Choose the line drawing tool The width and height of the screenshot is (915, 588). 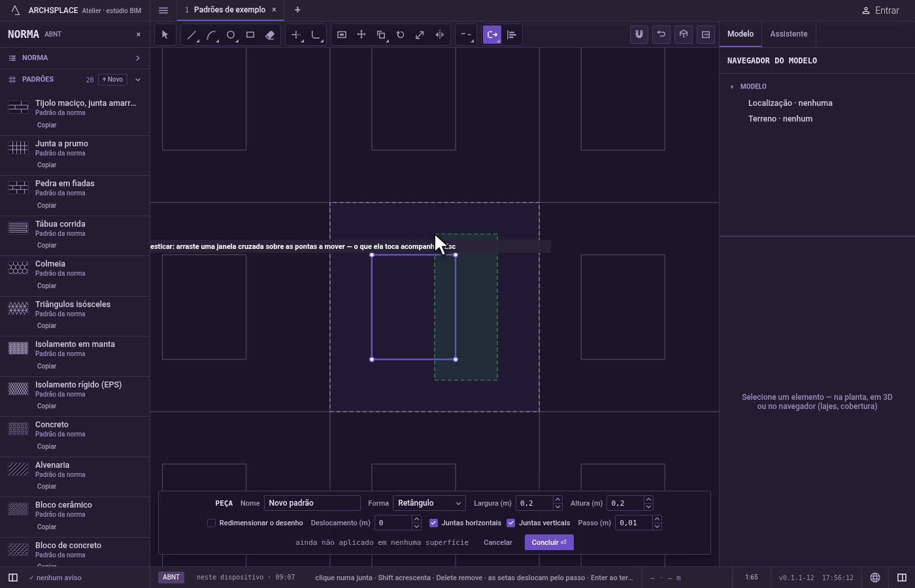click(x=191, y=35)
